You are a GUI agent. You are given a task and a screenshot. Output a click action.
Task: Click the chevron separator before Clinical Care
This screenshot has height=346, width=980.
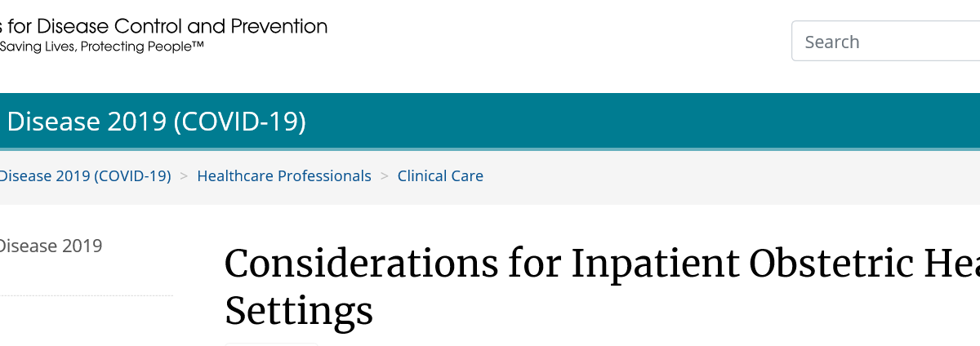385,176
